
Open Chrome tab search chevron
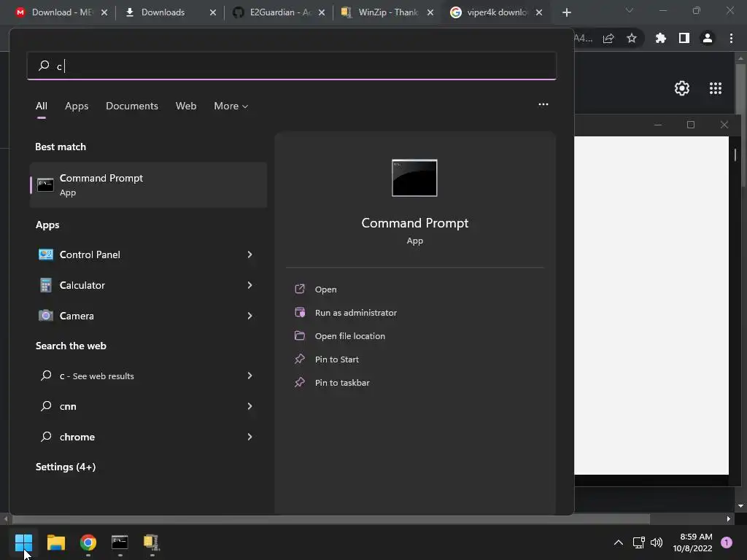[630, 10]
